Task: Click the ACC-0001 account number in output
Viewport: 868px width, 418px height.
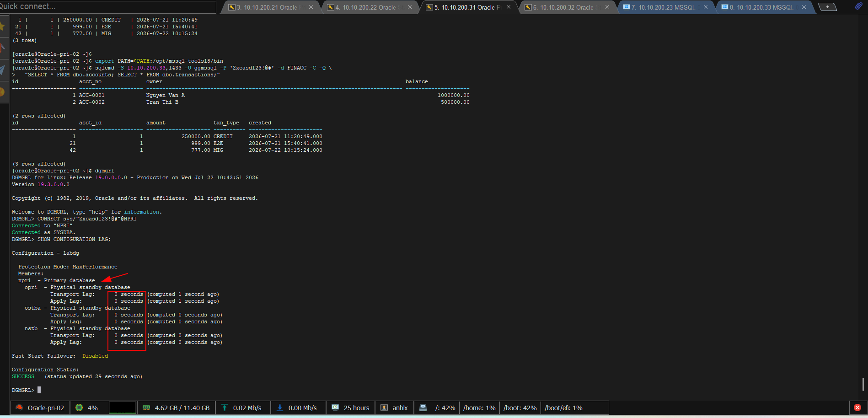Action: click(x=92, y=95)
